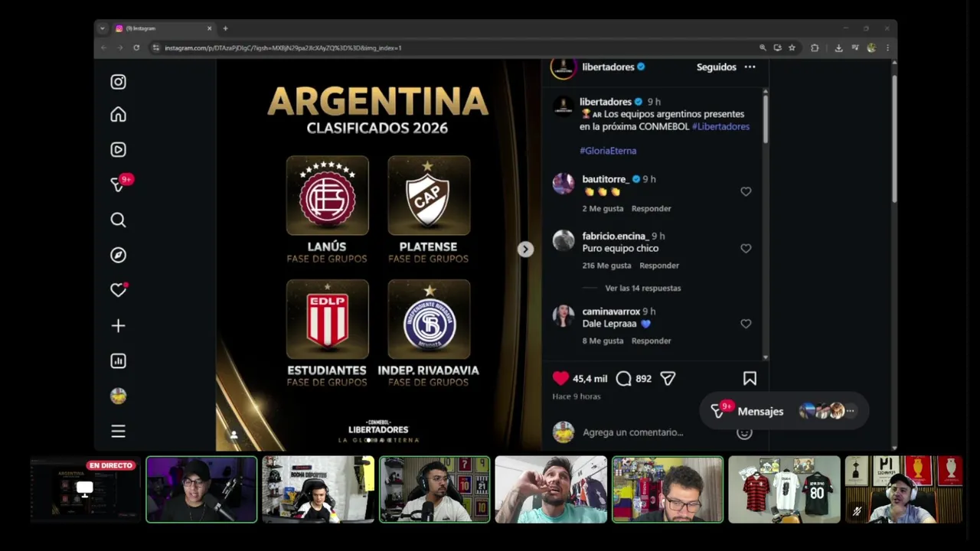Click the comments panel scrollbar
The width and height of the screenshot is (980, 551).
point(765,119)
